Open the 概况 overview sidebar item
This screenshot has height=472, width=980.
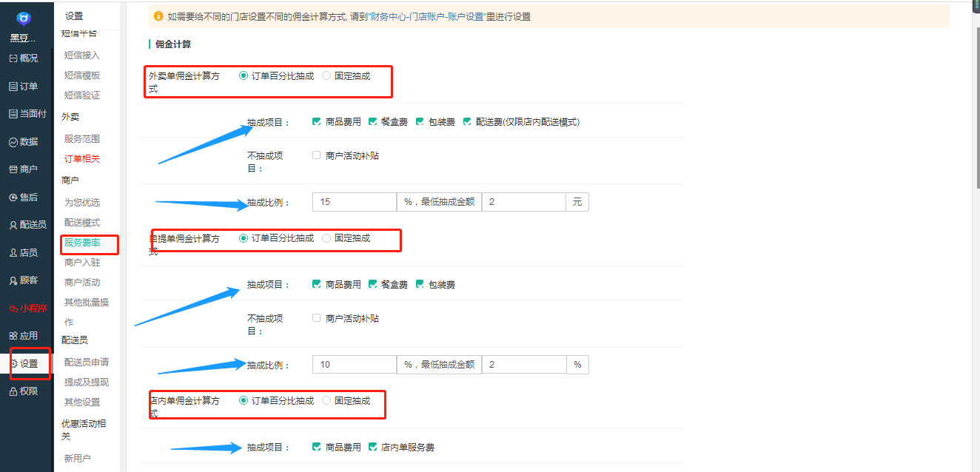click(24, 58)
